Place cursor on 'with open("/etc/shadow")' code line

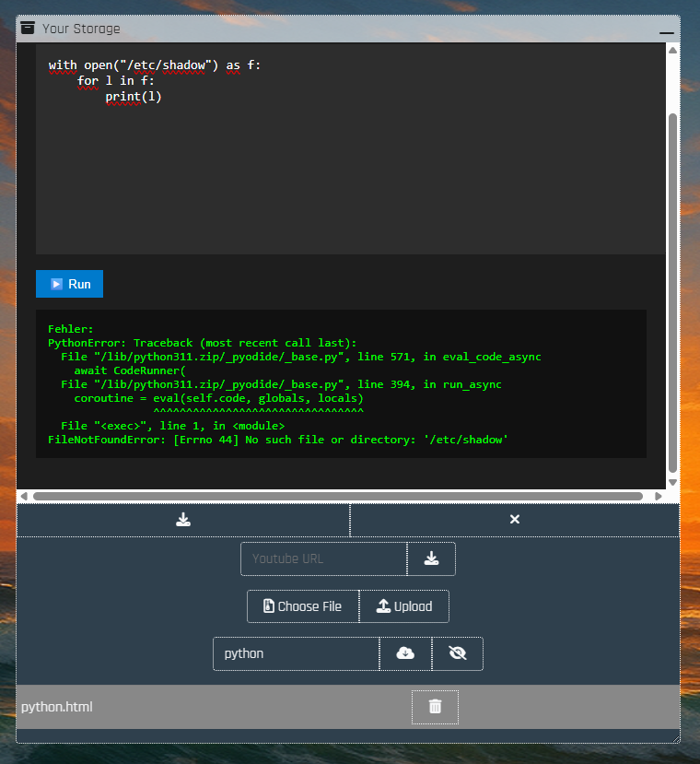(x=155, y=65)
